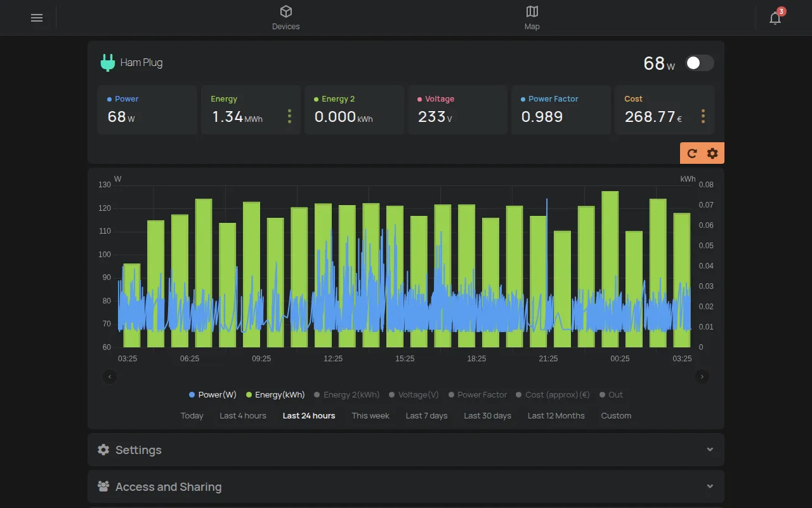Select the Last 7 days range

pyautogui.click(x=427, y=416)
